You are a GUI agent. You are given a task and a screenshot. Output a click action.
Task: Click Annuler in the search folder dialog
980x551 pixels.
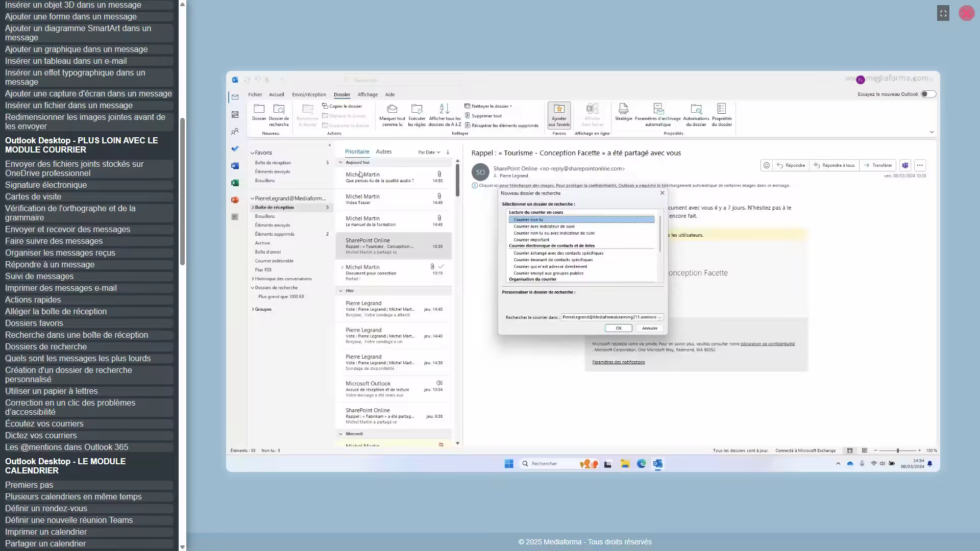[x=650, y=328]
